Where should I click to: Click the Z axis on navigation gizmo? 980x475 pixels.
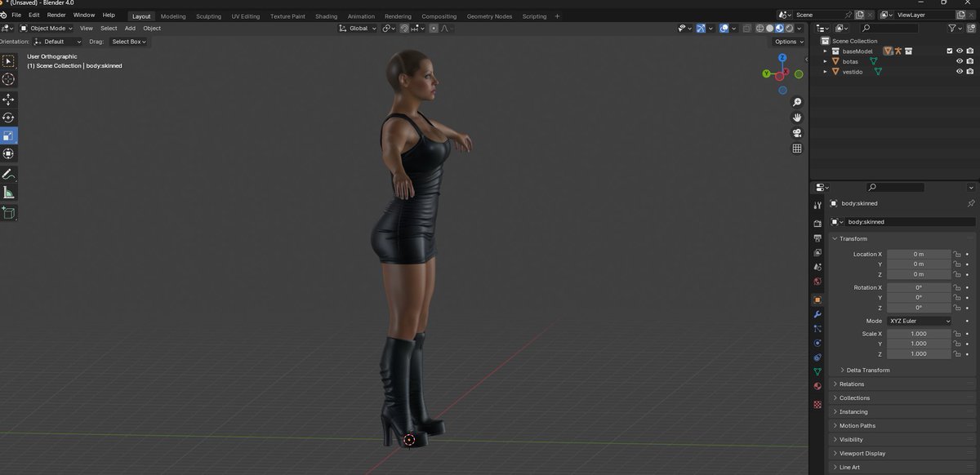click(x=782, y=58)
